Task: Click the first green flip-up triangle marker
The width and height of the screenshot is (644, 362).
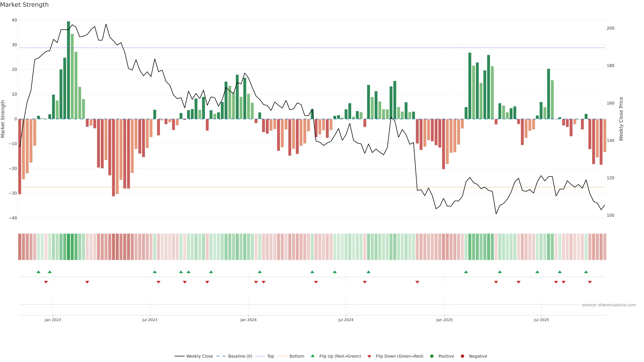Action: [38, 272]
